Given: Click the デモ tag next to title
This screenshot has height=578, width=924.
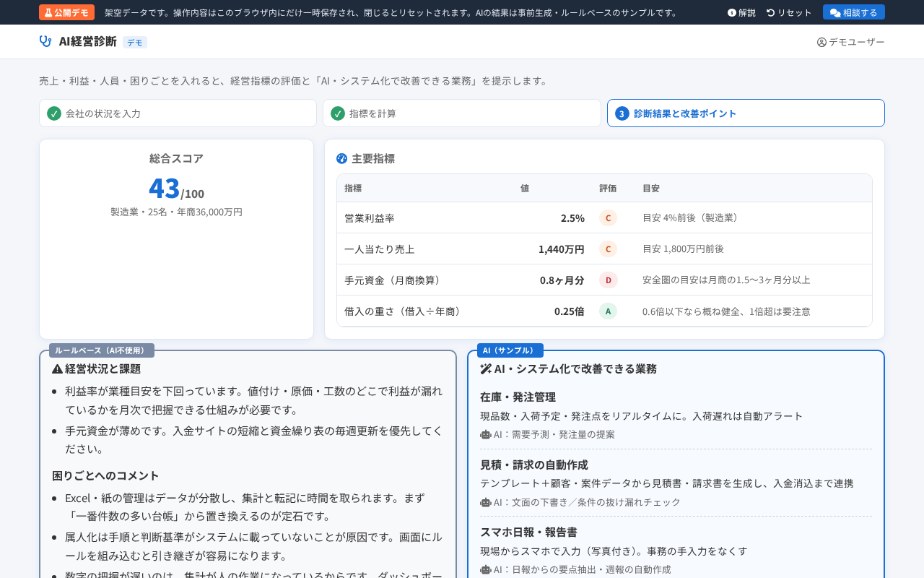Looking at the screenshot, I should 135,42.
